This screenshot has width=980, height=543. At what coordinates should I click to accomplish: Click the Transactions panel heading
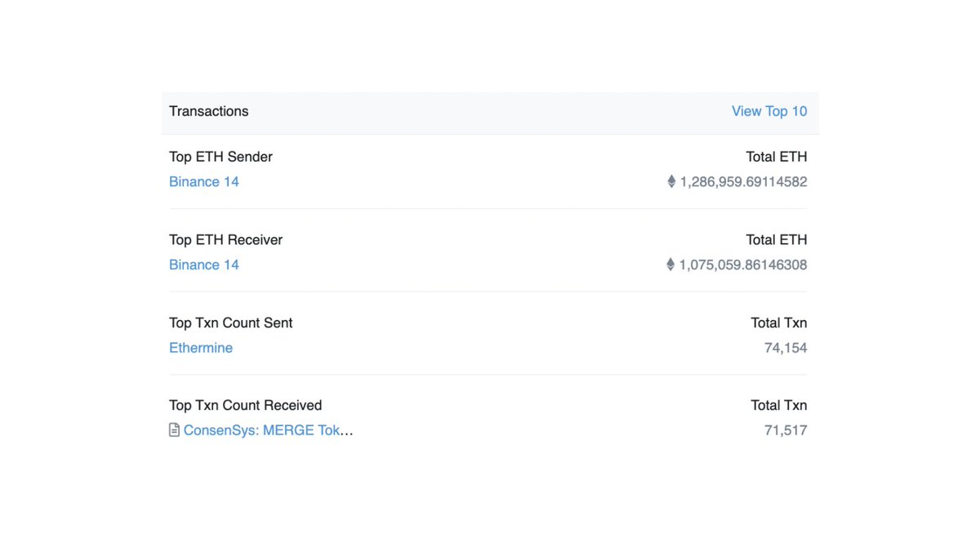[x=209, y=111]
